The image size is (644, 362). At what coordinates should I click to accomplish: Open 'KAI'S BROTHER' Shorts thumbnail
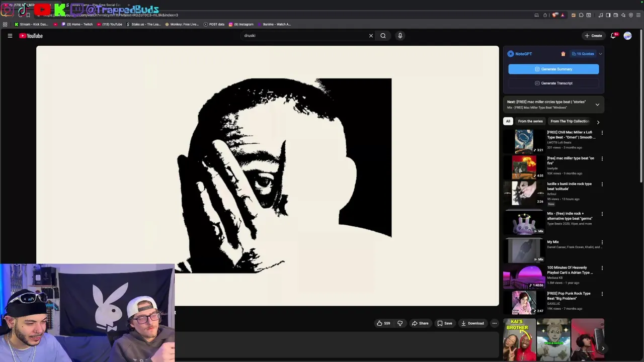tap(520, 340)
